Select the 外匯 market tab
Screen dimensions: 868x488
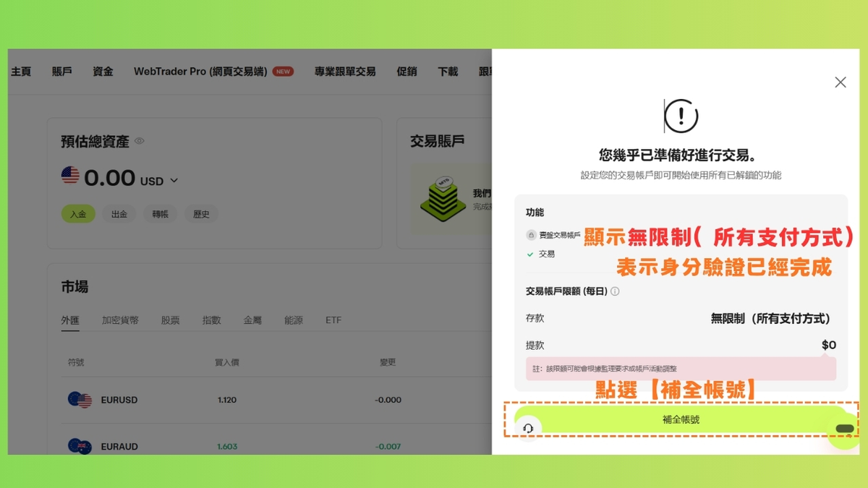tap(70, 320)
